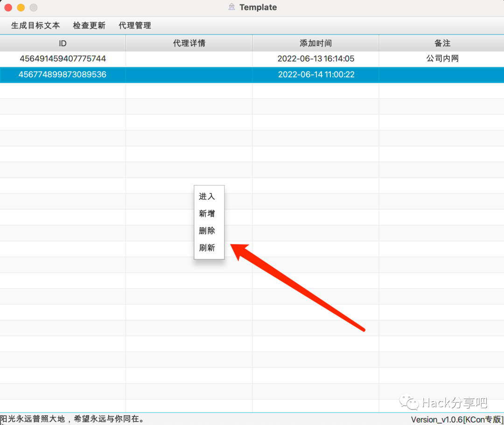Select 新增 in the context menu
504x425 pixels.
pos(207,213)
